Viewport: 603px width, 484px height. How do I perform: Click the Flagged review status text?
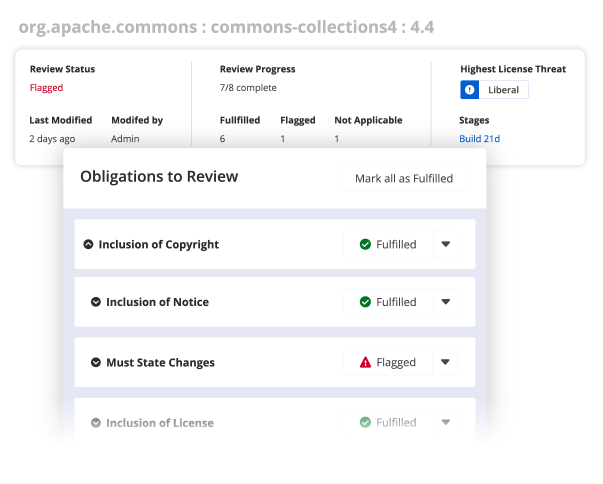point(47,88)
